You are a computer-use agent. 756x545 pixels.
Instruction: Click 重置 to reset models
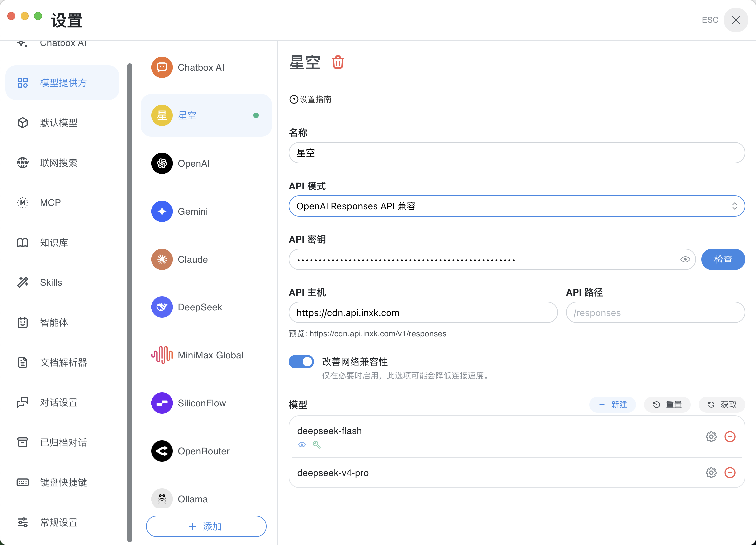667,405
